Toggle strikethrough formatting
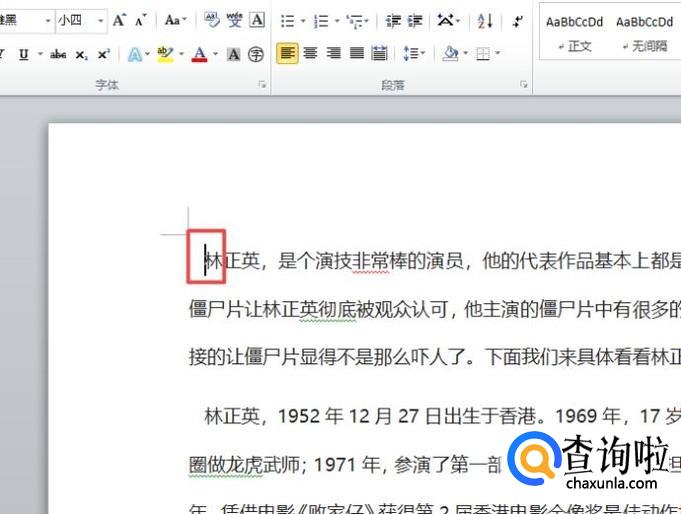 [x=58, y=54]
